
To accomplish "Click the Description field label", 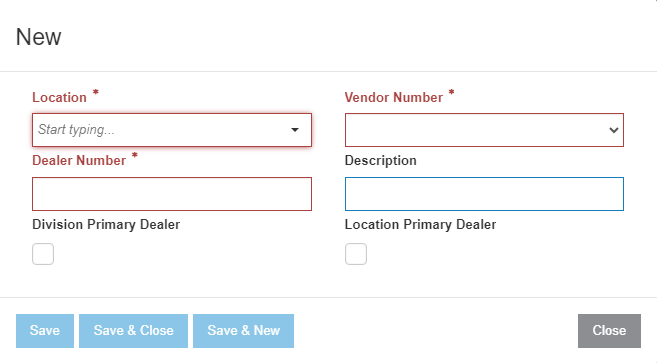I will point(380,161).
